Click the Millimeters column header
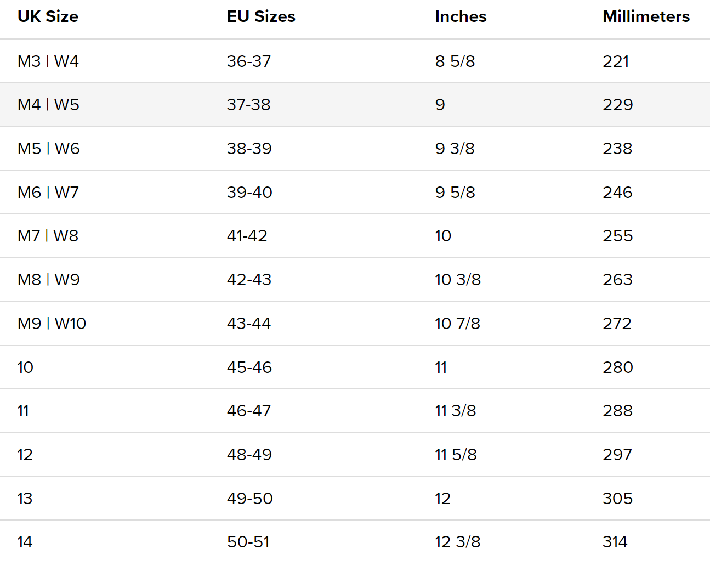 coord(646,16)
